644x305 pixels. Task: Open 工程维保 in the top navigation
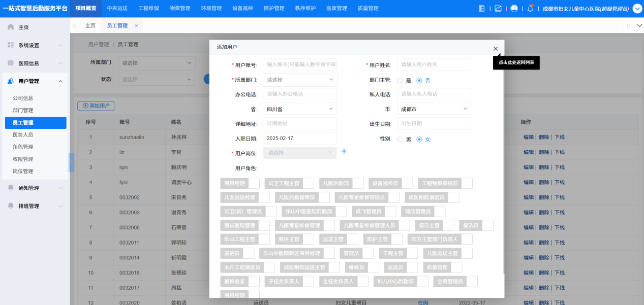(x=149, y=8)
